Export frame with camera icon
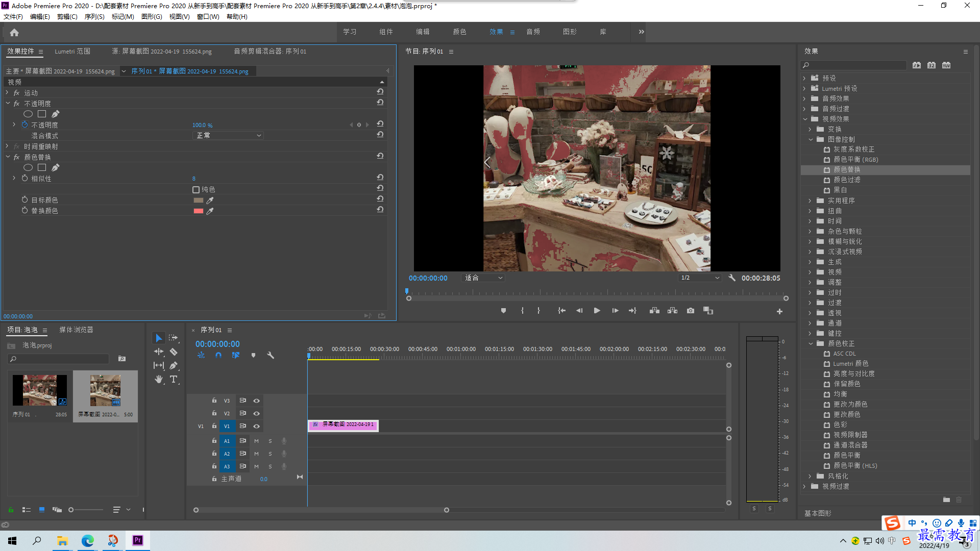Image resolution: width=980 pixels, height=551 pixels. 690,311
